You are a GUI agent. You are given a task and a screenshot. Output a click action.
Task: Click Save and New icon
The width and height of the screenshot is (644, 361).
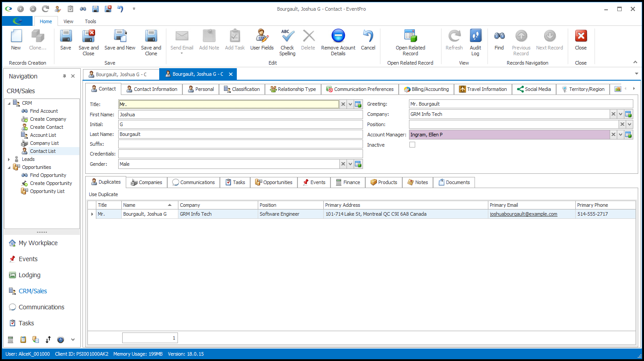[120, 37]
